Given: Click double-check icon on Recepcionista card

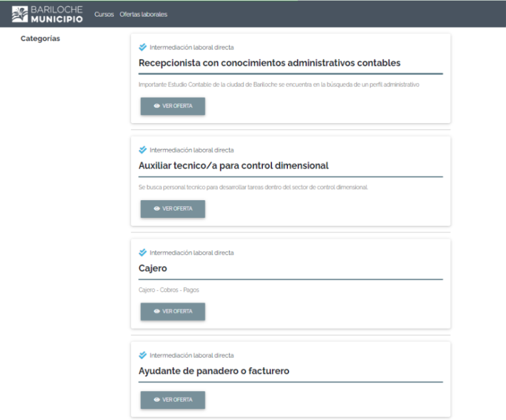Looking at the screenshot, I should coord(143,47).
